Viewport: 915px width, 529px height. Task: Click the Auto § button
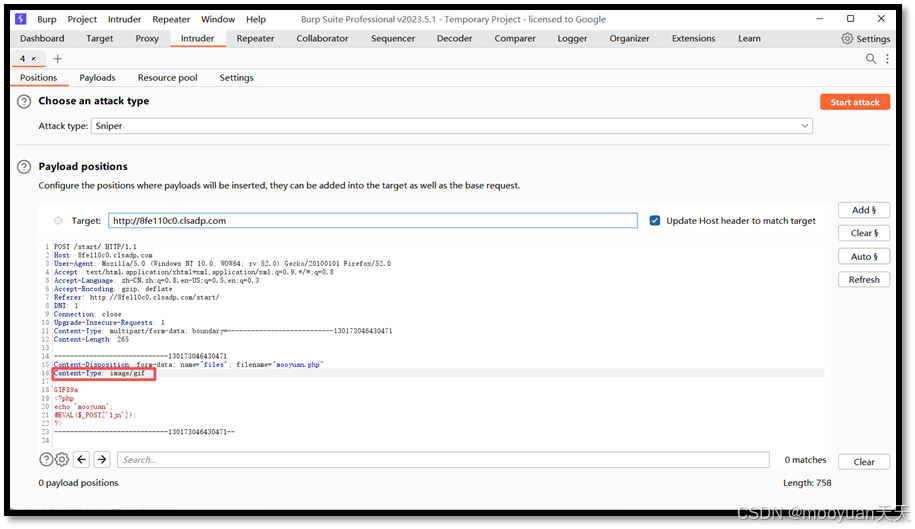pyautogui.click(x=864, y=257)
